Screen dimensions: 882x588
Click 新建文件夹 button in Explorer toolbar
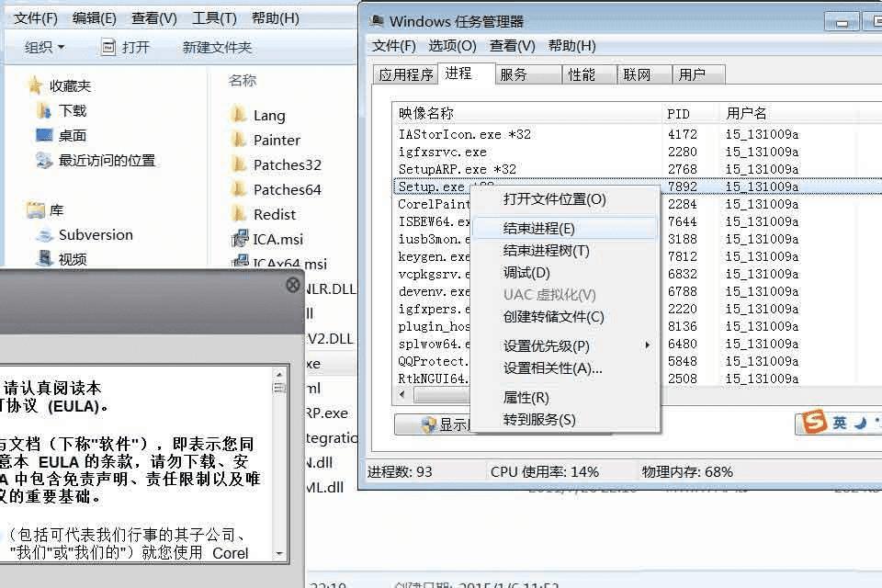[x=217, y=47]
